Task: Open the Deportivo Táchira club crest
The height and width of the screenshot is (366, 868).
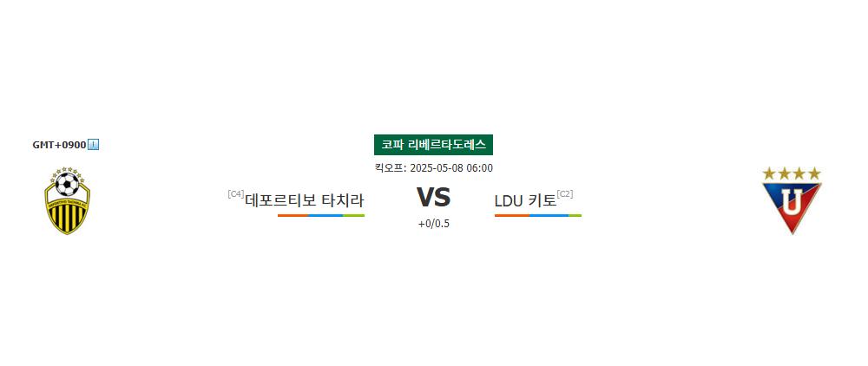Action: (67, 200)
